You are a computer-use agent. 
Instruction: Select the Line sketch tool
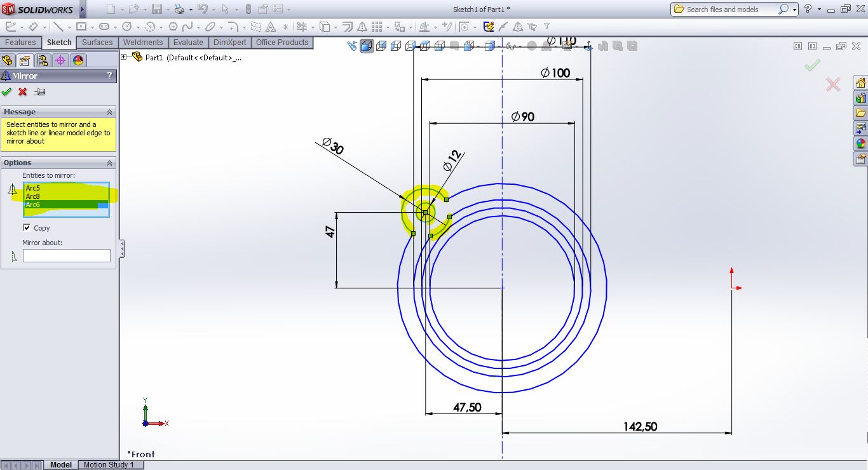58,27
